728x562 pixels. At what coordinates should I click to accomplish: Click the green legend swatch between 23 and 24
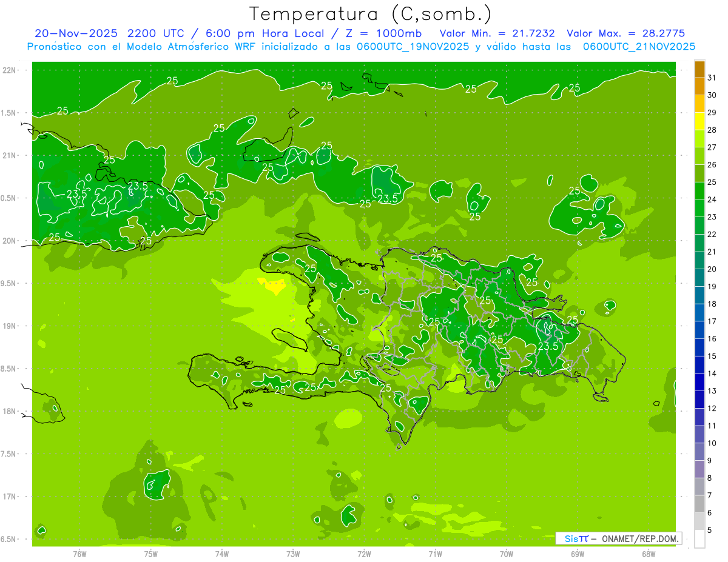point(699,208)
